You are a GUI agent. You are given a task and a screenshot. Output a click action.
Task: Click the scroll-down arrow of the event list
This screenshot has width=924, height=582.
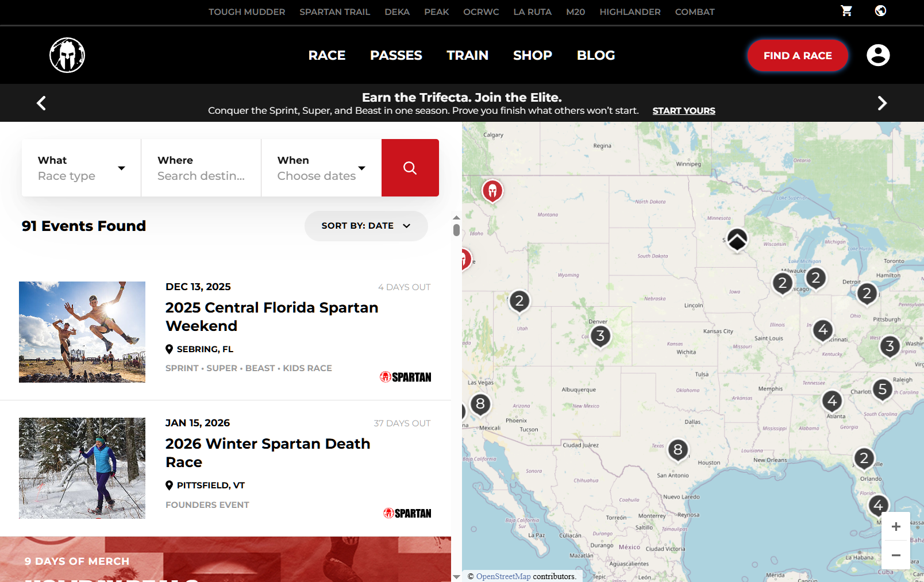pos(456,577)
